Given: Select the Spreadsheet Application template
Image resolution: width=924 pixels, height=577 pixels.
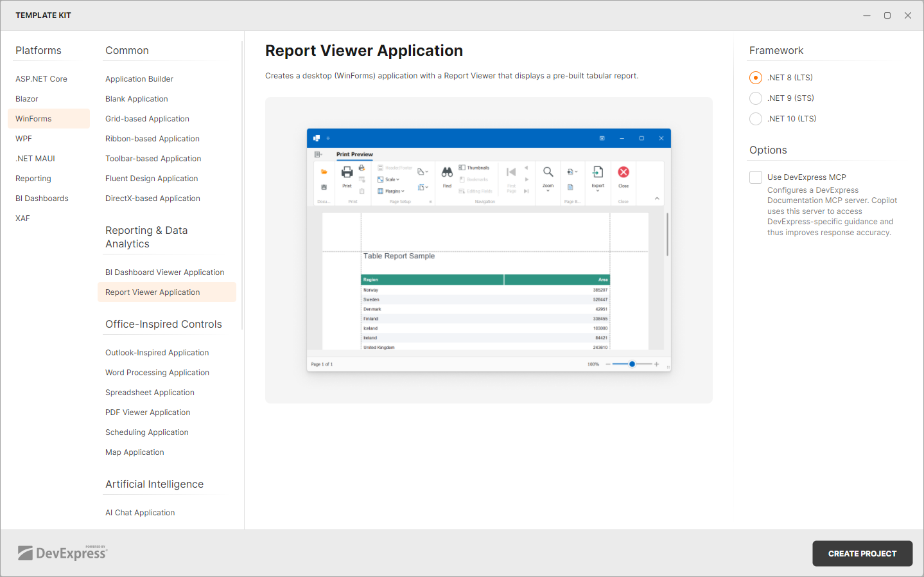Looking at the screenshot, I should [x=150, y=392].
